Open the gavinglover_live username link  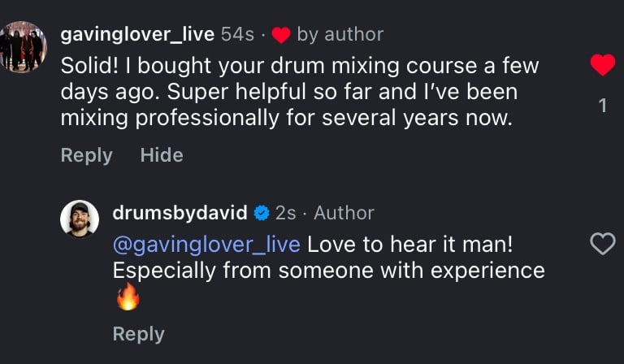tap(137, 34)
